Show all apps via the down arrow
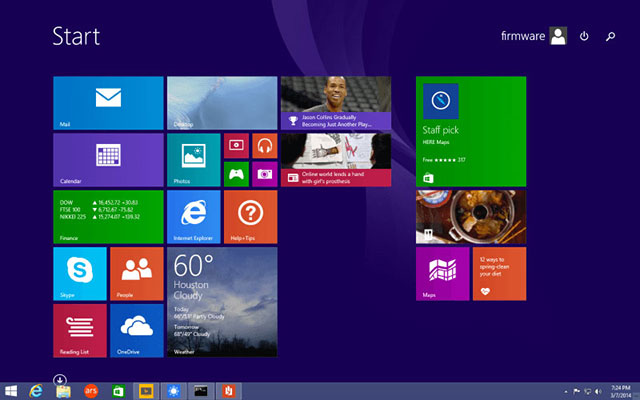Viewport: 640px width, 400px height. point(59,379)
